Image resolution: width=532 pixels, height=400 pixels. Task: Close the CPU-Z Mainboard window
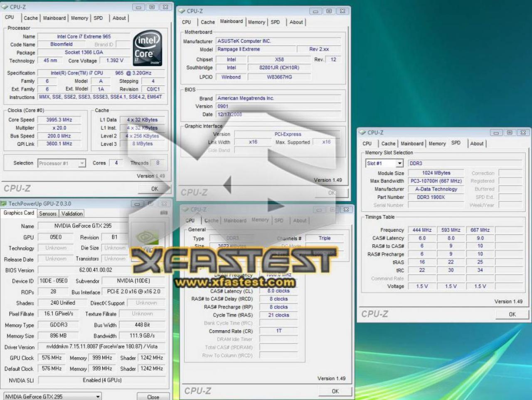pyautogui.click(x=342, y=11)
